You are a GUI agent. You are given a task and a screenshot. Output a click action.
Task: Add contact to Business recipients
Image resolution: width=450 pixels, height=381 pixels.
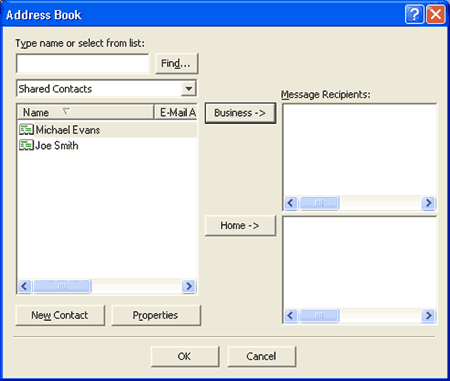(240, 113)
